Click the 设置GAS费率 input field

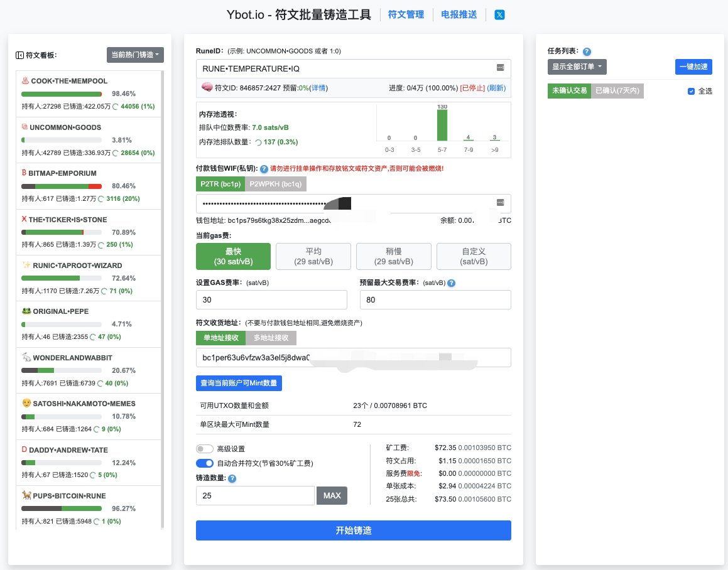tap(271, 300)
